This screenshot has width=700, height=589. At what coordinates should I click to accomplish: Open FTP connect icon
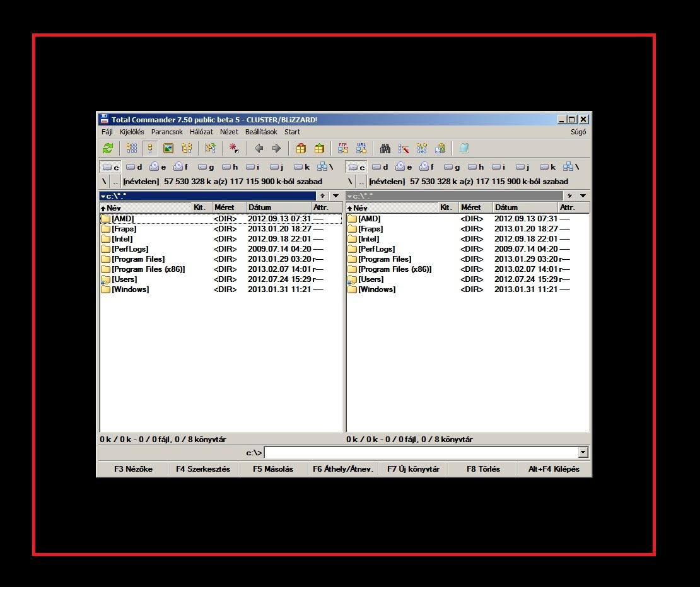[x=343, y=148]
